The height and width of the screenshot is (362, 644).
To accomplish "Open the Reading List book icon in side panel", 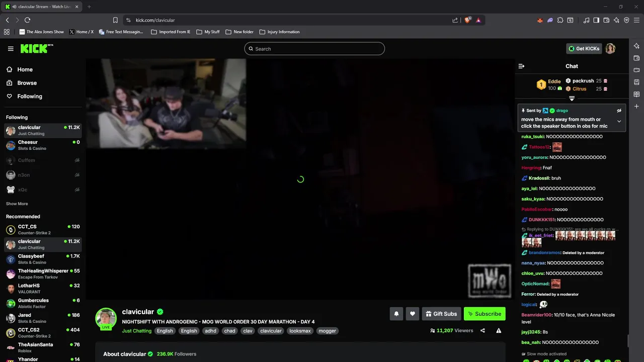I will point(636,95).
